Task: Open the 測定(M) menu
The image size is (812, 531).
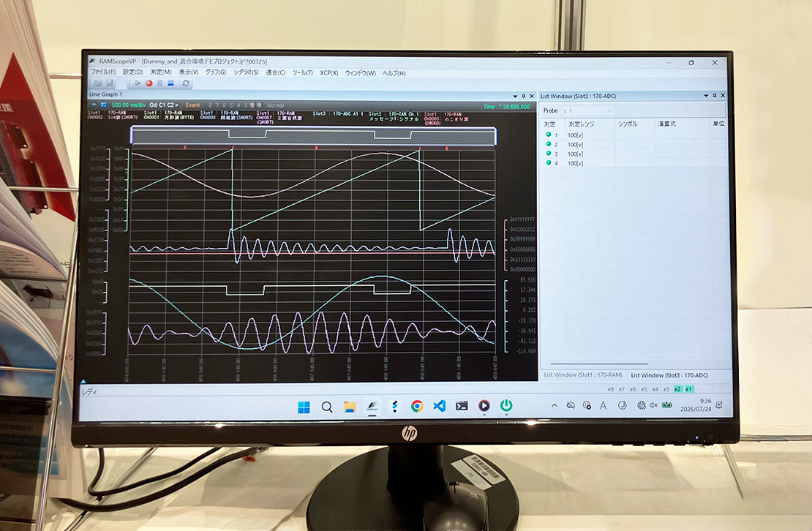Action: [x=160, y=72]
